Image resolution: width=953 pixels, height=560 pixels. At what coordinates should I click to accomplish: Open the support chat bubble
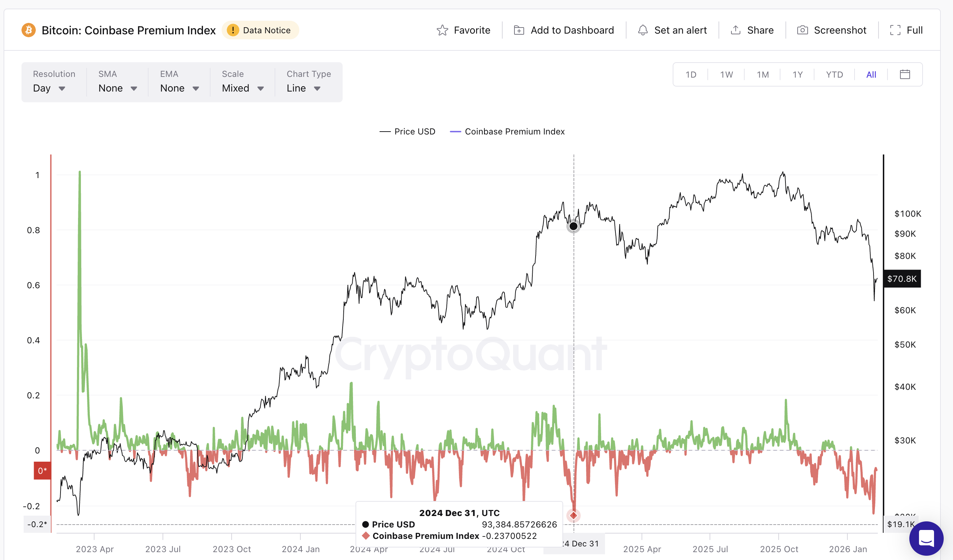coord(926,539)
